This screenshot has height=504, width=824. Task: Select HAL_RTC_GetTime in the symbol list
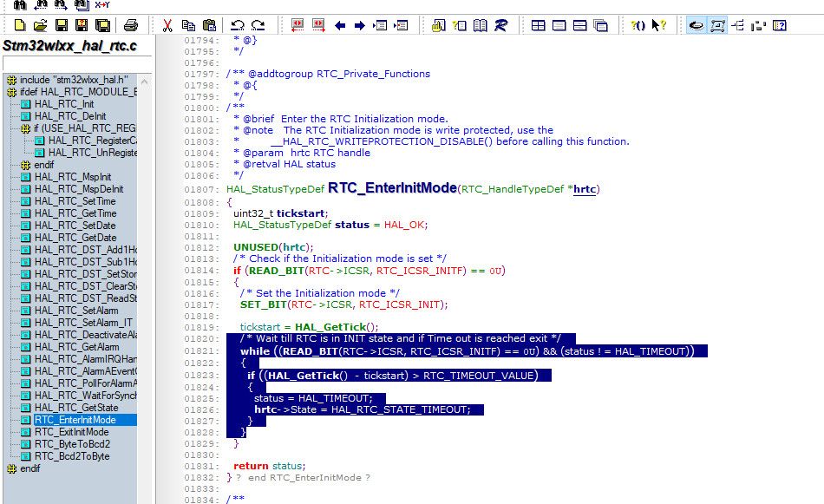click(x=75, y=213)
